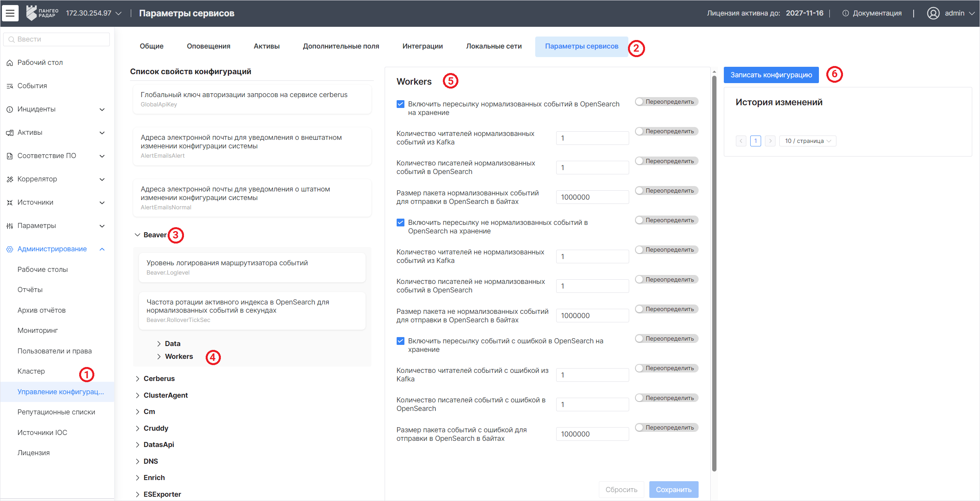Click the События list icon in sidebar
980x501 pixels.
click(x=10, y=86)
